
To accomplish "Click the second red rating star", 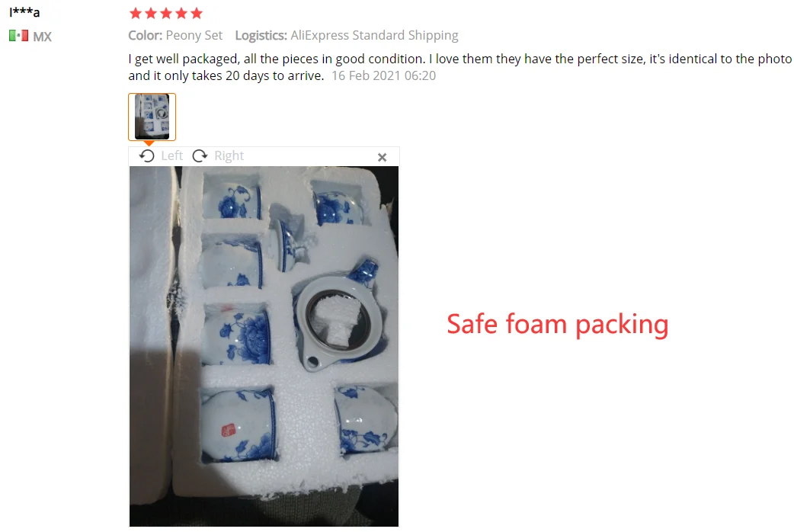I will [151, 13].
